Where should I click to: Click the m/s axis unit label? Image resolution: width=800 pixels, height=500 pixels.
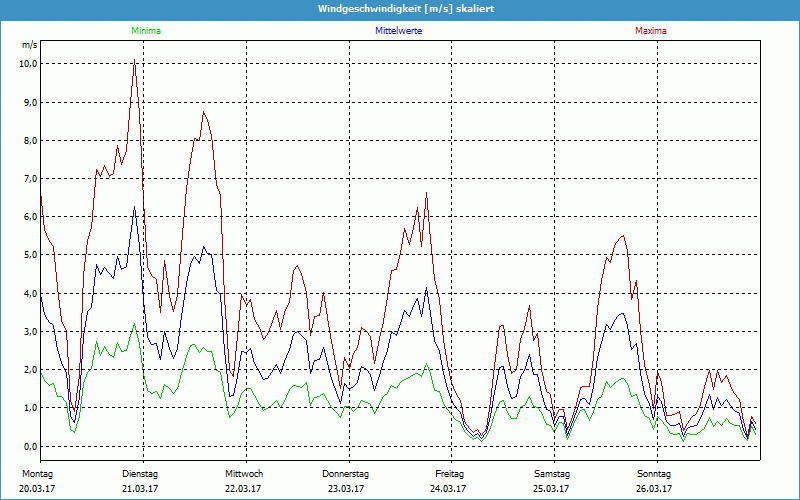click(30, 45)
